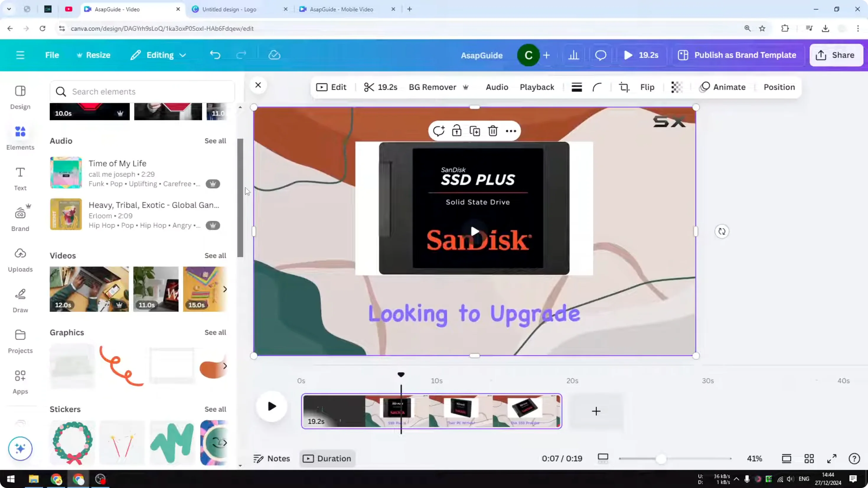Screen dimensions: 868x488
Task: Delete the selected video clip
Action: coord(493,131)
